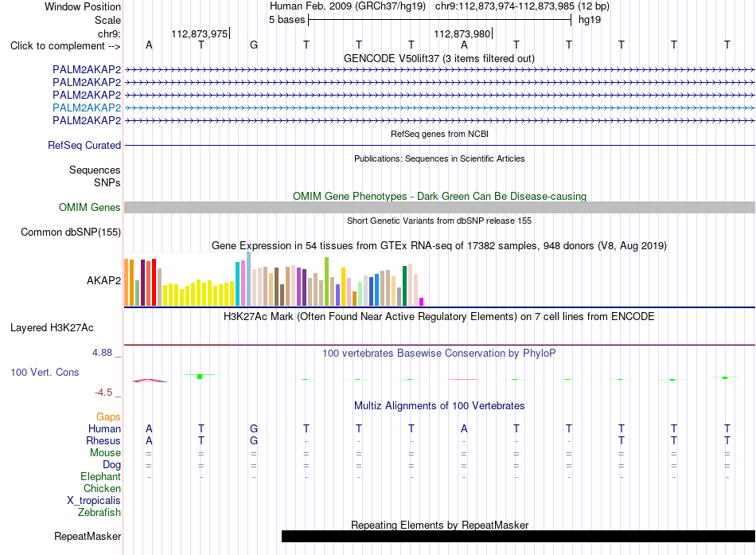Select the Rhesus species label

[x=103, y=440]
